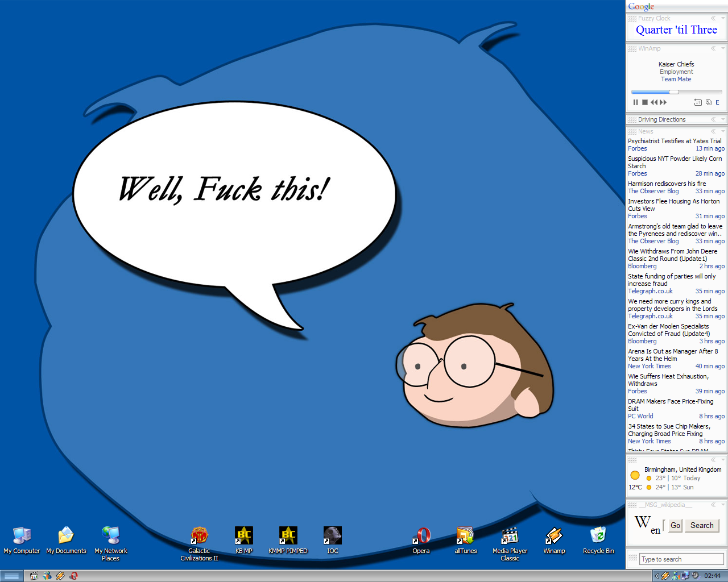Image resolution: width=728 pixels, height=582 pixels.
Task: Open the WinAmp panel dropdown menu
Action: [723, 48]
